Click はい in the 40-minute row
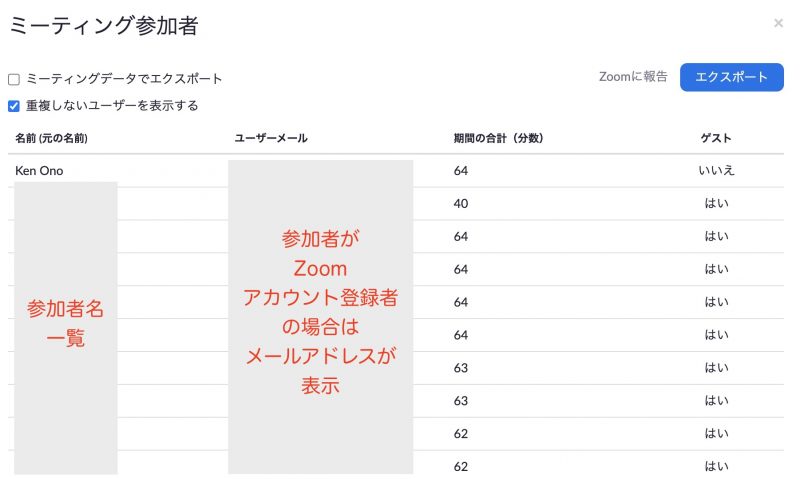Screen dimensions: 800x479 tap(716, 204)
